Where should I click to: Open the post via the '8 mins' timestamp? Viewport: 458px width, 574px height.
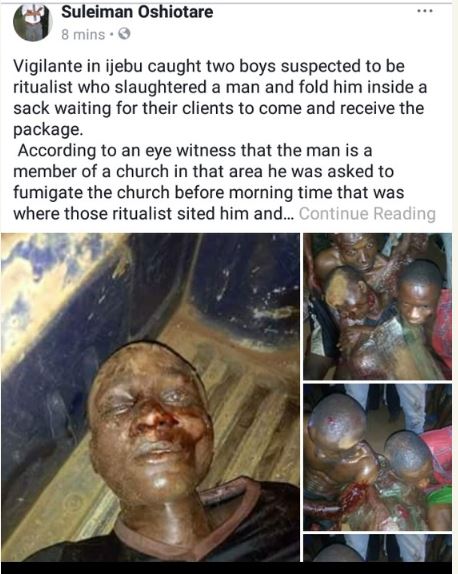(x=83, y=34)
